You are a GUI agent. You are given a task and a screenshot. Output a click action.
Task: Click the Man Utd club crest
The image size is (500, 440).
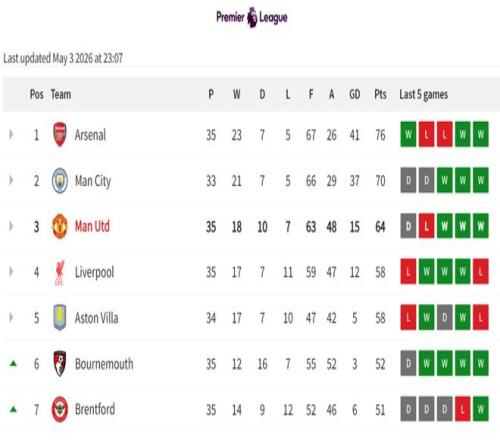[60, 226]
